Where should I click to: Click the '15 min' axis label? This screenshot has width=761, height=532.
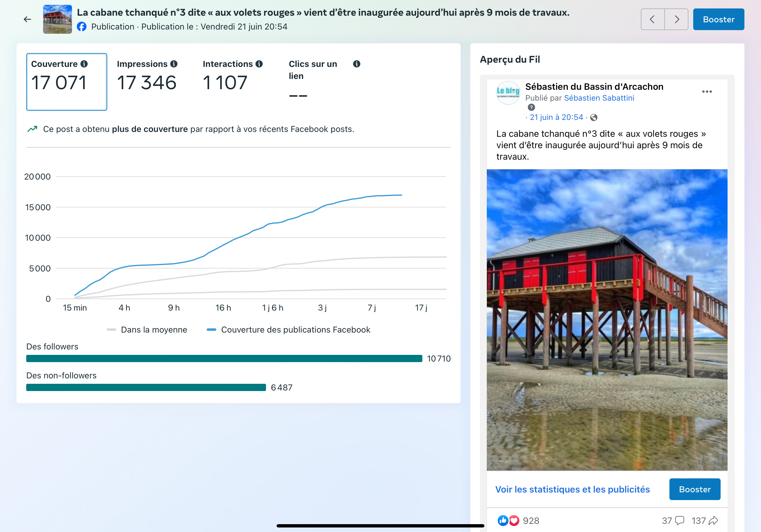click(75, 308)
